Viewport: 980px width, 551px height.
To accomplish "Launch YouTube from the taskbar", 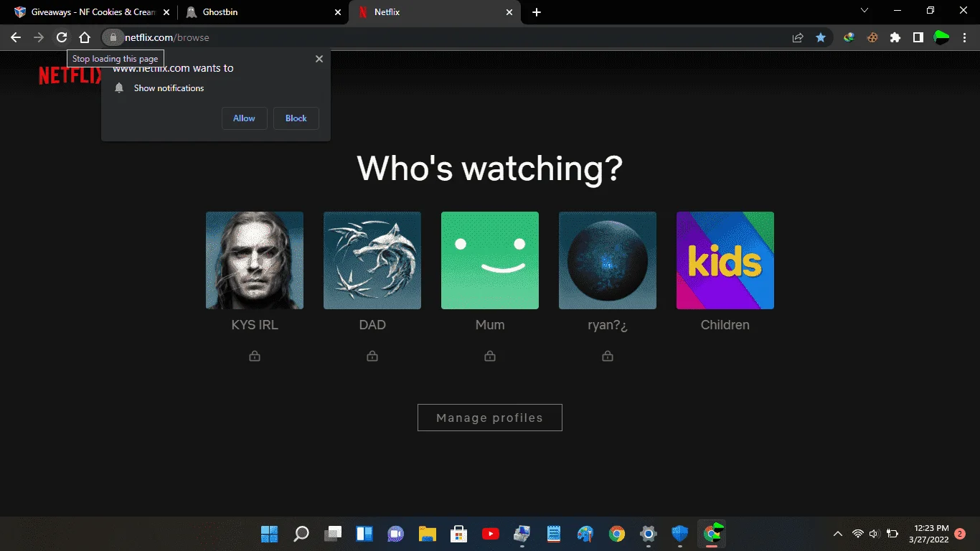I will point(491,534).
